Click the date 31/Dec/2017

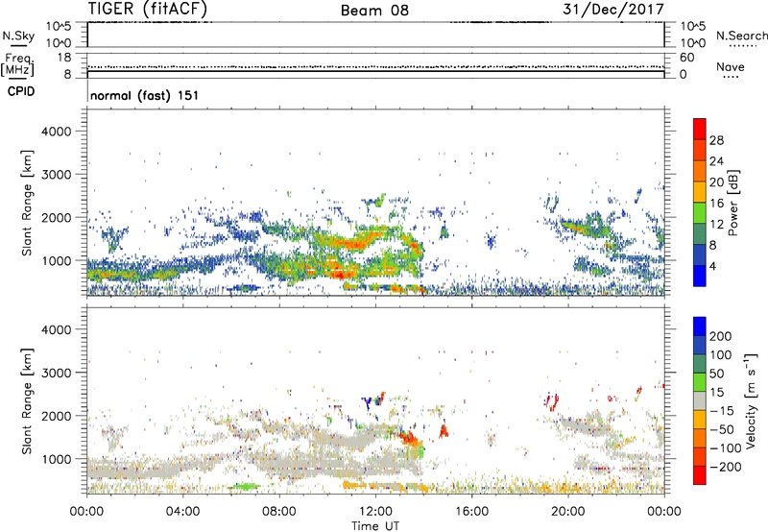613,10
